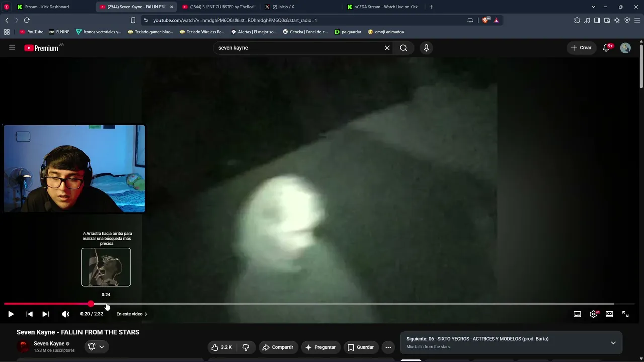The height and width of the screenshot is (362, 644).
Task: Open the Brave Wallet icon
Action: click(x=607, y=20)
